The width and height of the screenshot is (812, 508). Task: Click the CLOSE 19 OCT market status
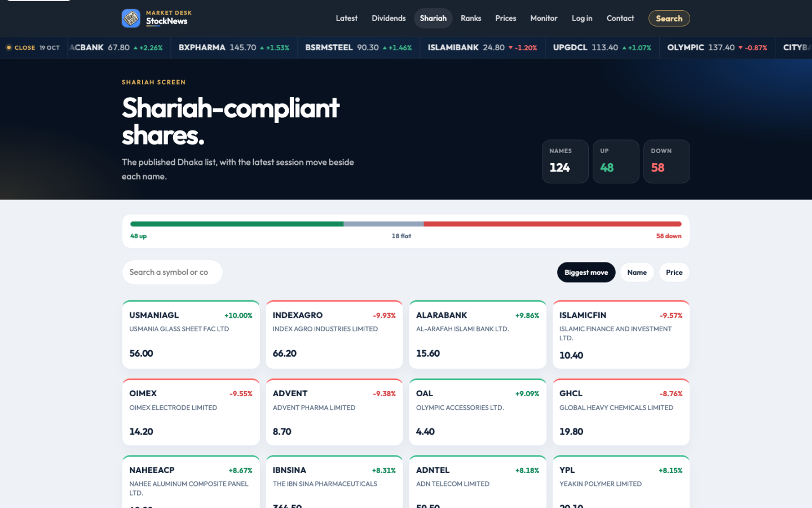click(33, 47)
